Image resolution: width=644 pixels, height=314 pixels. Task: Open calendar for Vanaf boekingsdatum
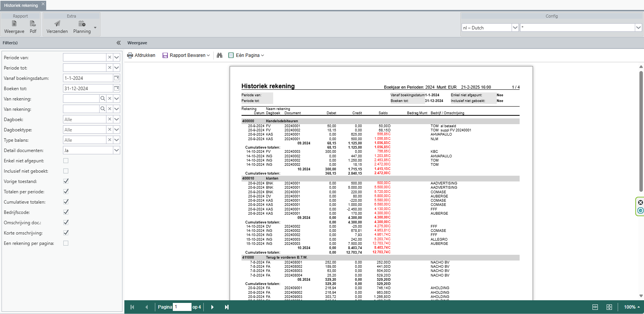pos(117,78)
